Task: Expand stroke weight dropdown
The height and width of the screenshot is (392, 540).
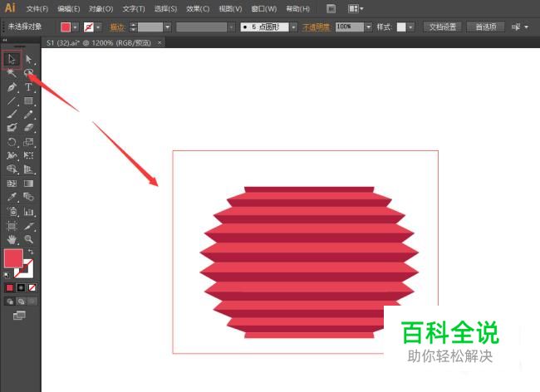Action: tap(167, 27)
